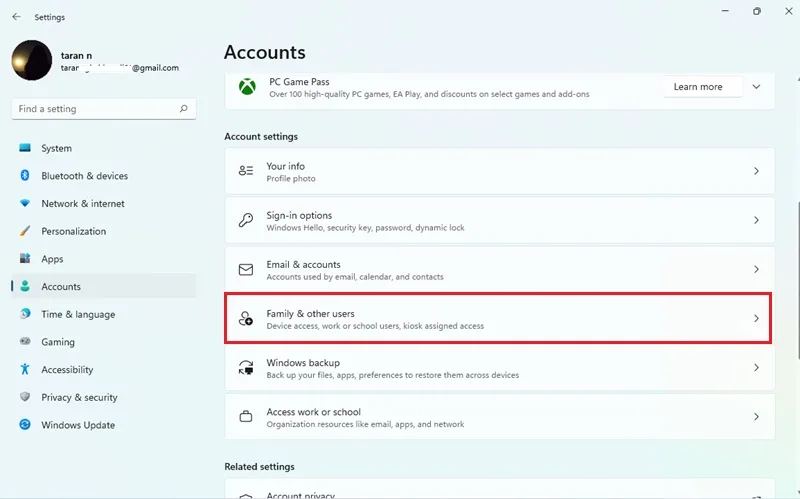
Task: Select Personalization in the sidebar
Action: click(x=104, y=231)
